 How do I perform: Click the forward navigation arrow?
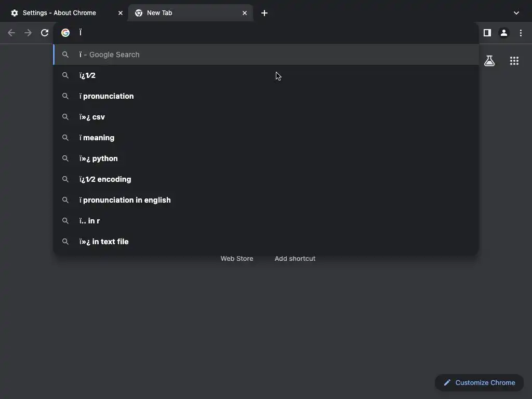pyautogui.click(x=28, y=33)
